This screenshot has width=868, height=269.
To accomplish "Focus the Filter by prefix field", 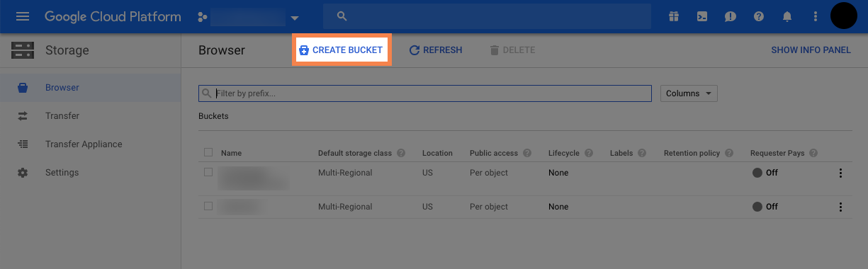I will (x=425, y=93).
